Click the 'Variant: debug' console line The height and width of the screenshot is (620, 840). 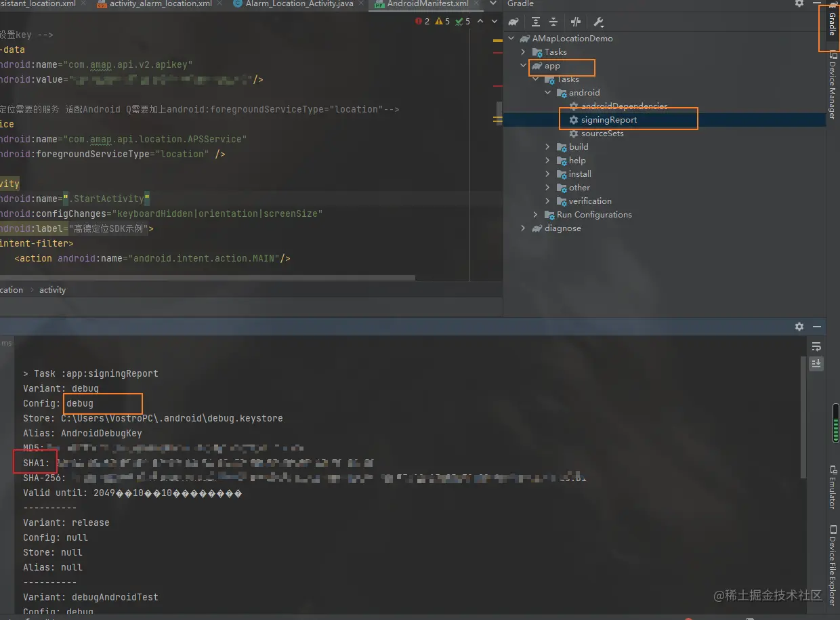(x=61, y=388)
